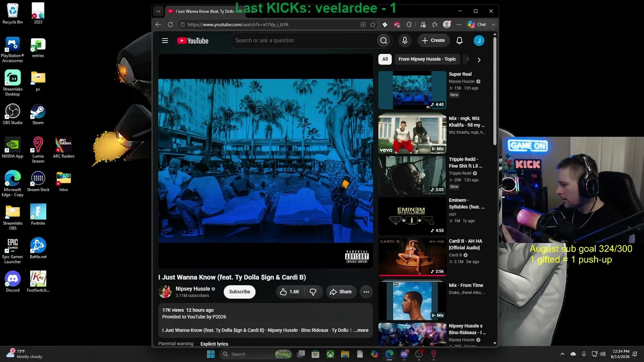Click the YouTube search magnifier button
This screenshot has height=362, width=644.
pyautogui.click(x=383, y=41)
